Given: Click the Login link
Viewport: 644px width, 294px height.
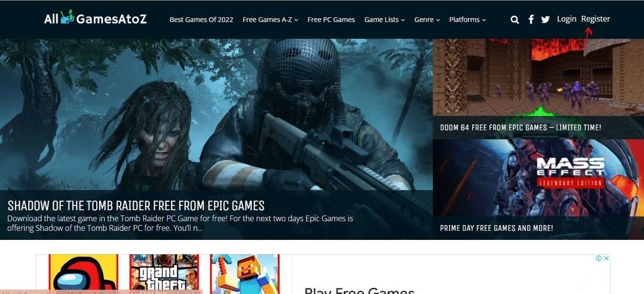Looking at the screenshot, I should (566, 19).
